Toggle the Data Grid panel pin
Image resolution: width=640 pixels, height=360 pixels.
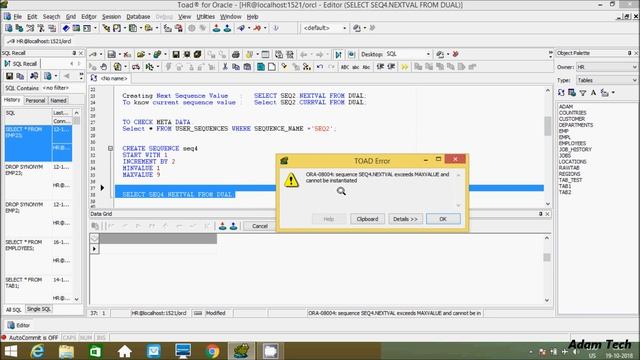coord(540,214)
